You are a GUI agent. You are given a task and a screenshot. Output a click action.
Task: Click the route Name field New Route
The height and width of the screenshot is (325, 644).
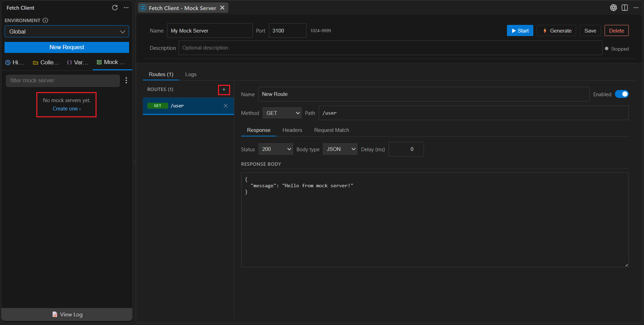point(424,94)
